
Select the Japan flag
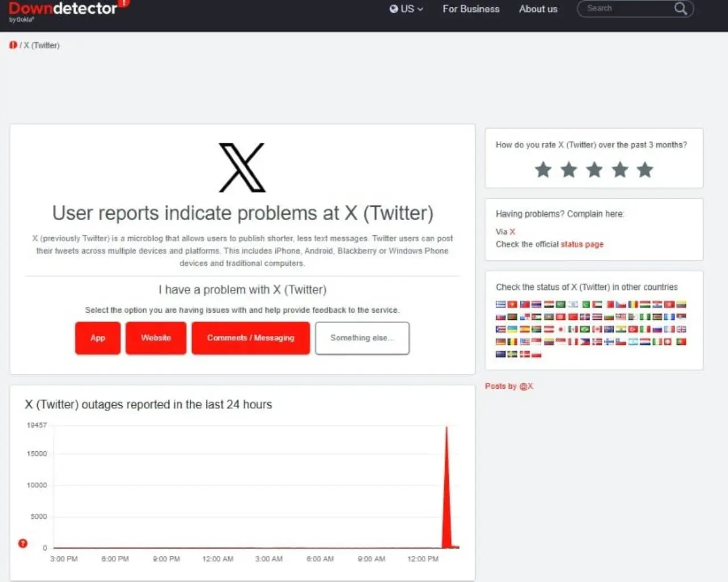tap(561, 330)
